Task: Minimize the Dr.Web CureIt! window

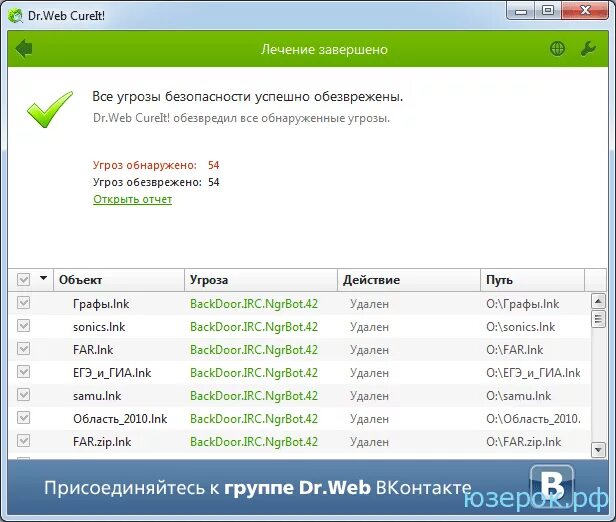Action: click(x=520, y=11)
